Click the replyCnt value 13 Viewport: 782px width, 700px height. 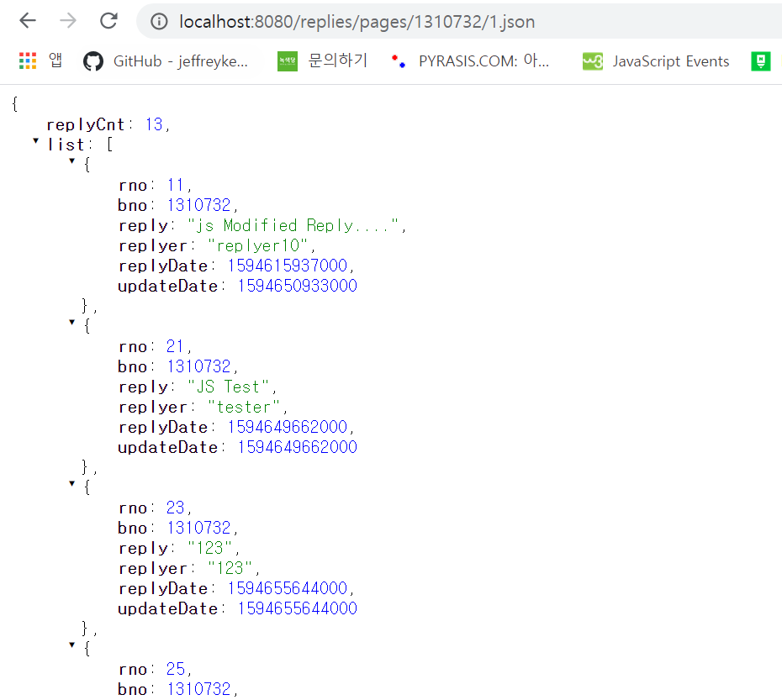pos(154,124)
